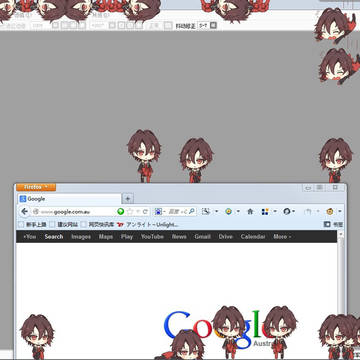
Task: Open News in Google bar
Action: point(179,237)
